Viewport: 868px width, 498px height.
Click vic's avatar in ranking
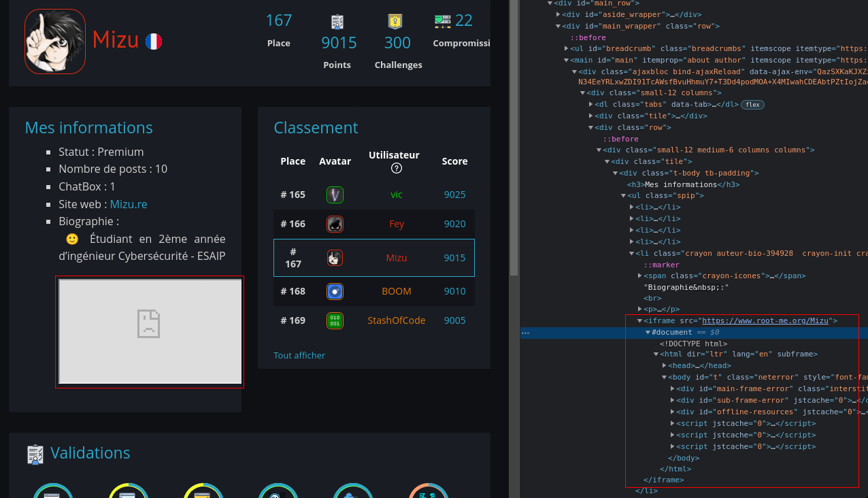(335, 195)
